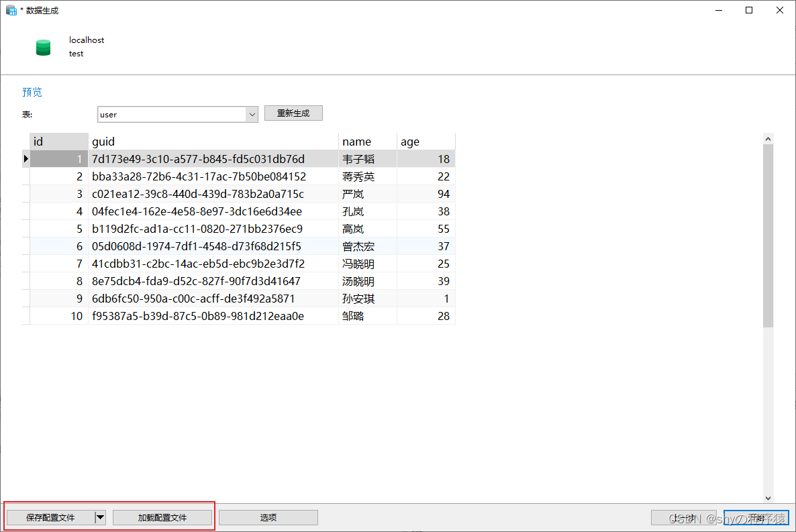Viewport: 796px width, 532px height.
Task: Select the name cell 高岚
Action: [x=368, y=229]
